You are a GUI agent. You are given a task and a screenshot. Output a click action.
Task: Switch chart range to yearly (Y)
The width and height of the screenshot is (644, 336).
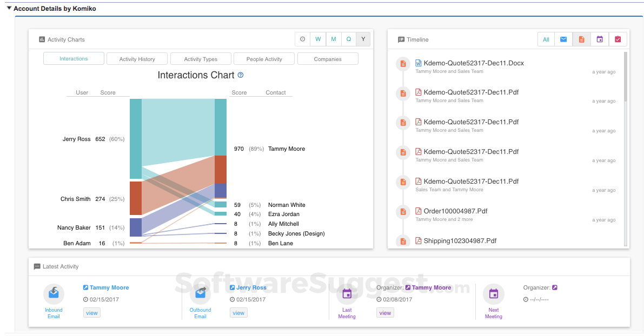363,39
